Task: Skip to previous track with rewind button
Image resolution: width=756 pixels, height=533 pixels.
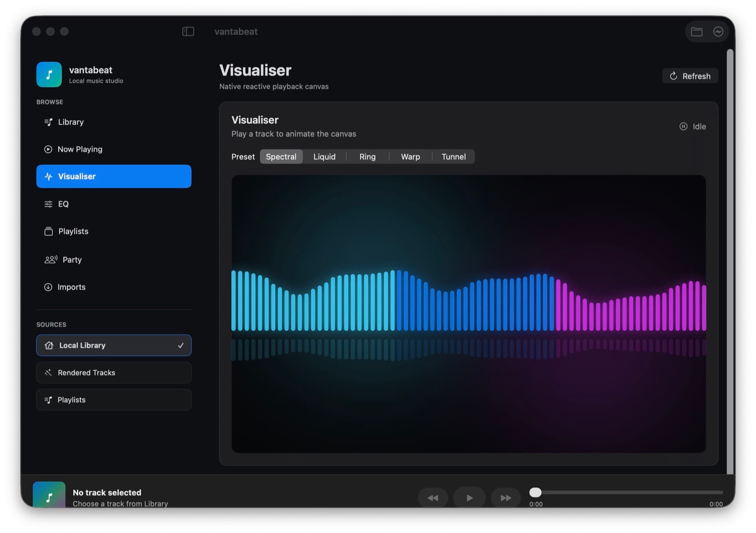Action: [433, 498]
